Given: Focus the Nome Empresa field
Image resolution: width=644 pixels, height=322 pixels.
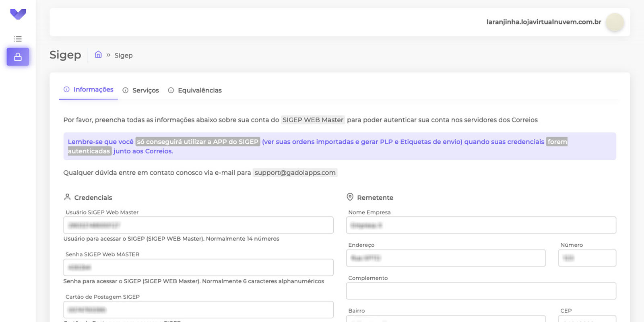Looking at the screenshot, I should (x=481, y=225).
